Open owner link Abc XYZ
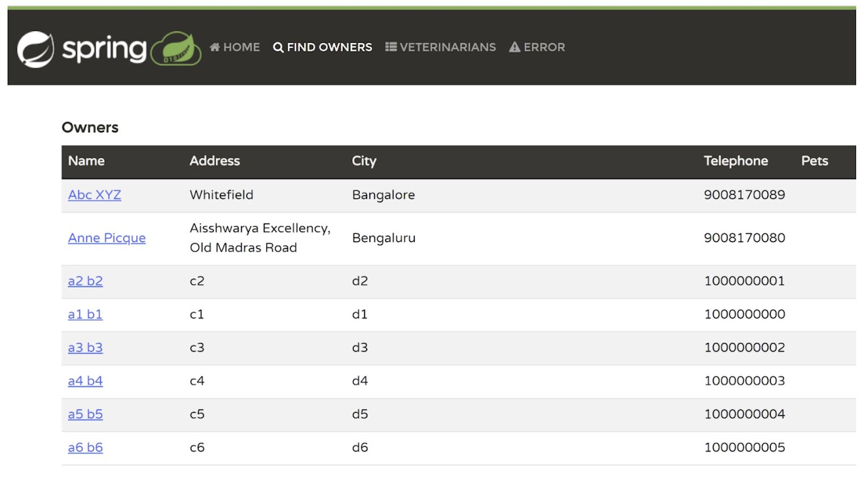 [x=94, y=195]
